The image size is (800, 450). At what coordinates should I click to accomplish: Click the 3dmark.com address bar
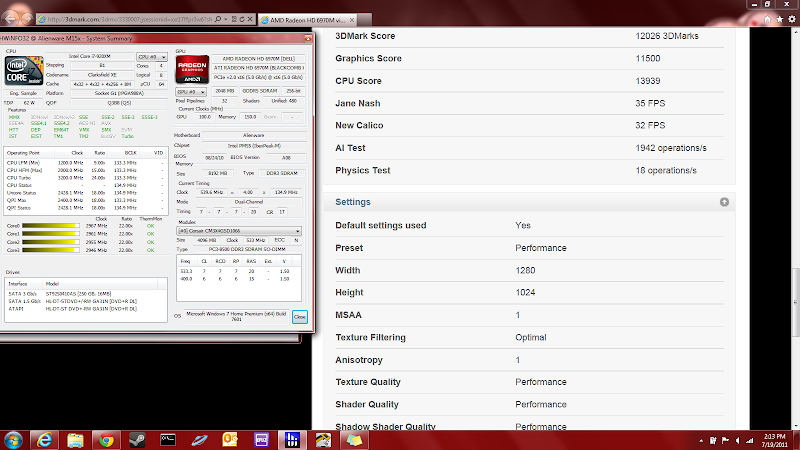coord(130,19)
